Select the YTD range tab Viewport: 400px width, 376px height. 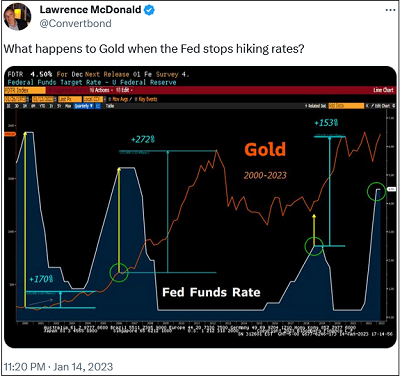coord(42,106)
